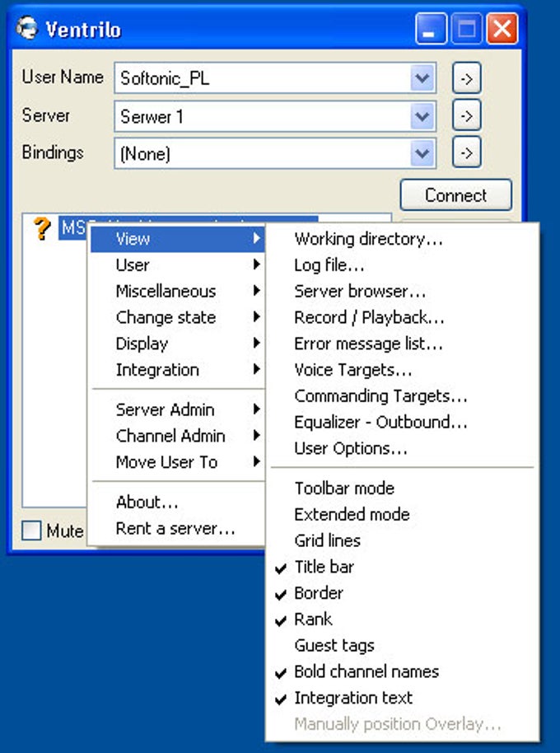The image size is (560, 753).
Task: Open Equalizer - Outbound...
Action: tap(402, 422)
